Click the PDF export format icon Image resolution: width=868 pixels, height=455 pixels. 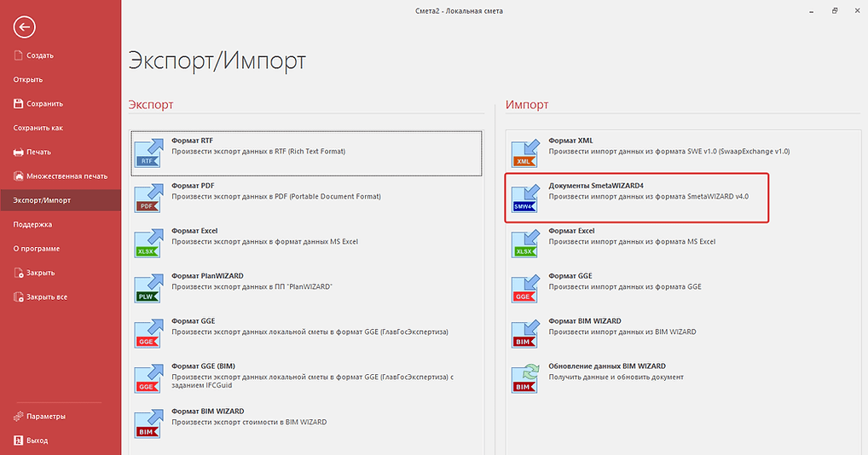tap(150, 197)
